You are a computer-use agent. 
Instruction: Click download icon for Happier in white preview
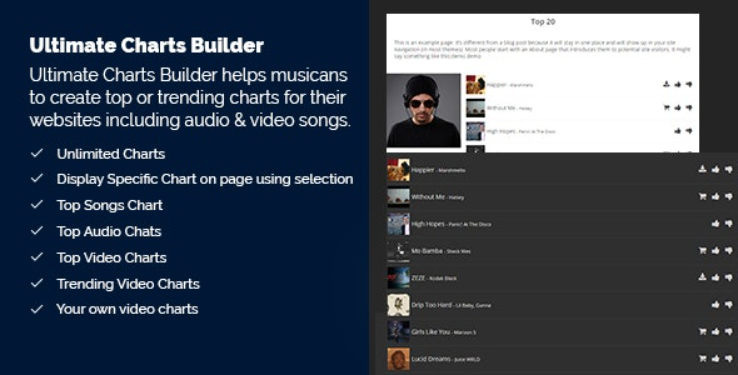[x=666, y=84]
